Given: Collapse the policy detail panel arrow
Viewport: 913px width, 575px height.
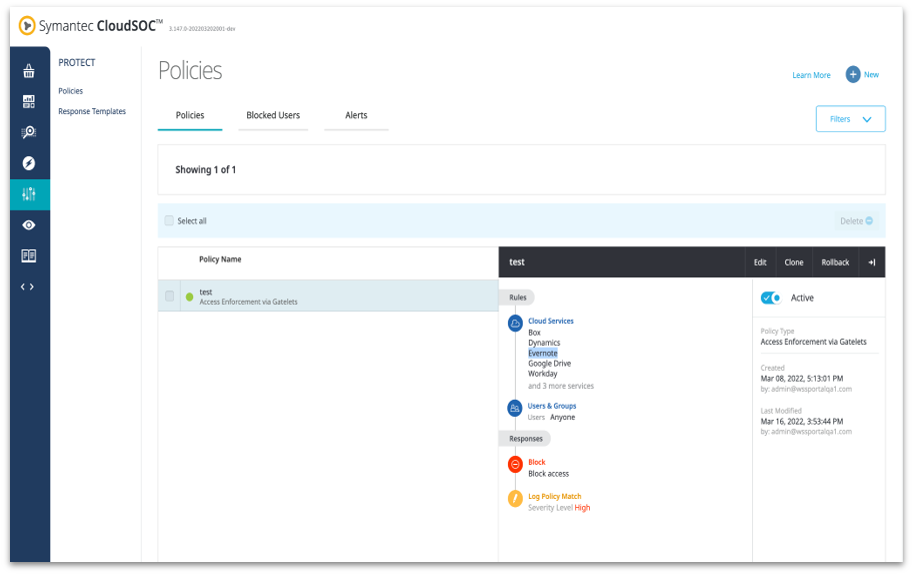Looking at the screenshot, I should pos(872,262).
